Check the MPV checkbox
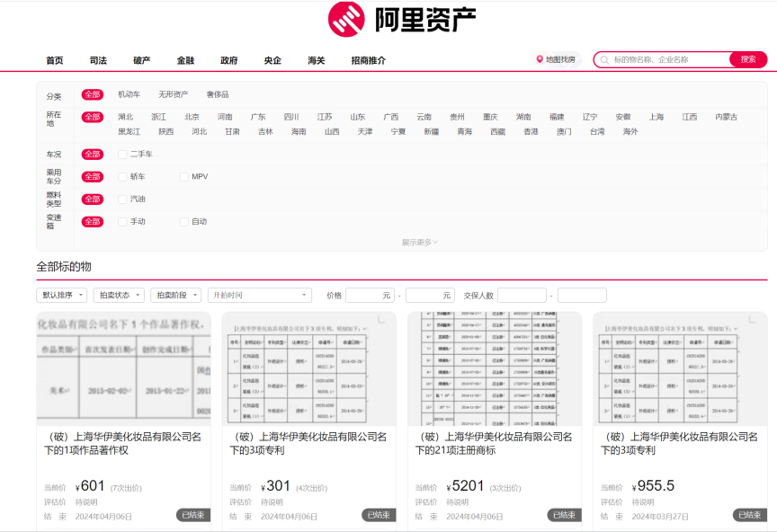The width and height of the screenshot is (777, 532). click(183, 177)
